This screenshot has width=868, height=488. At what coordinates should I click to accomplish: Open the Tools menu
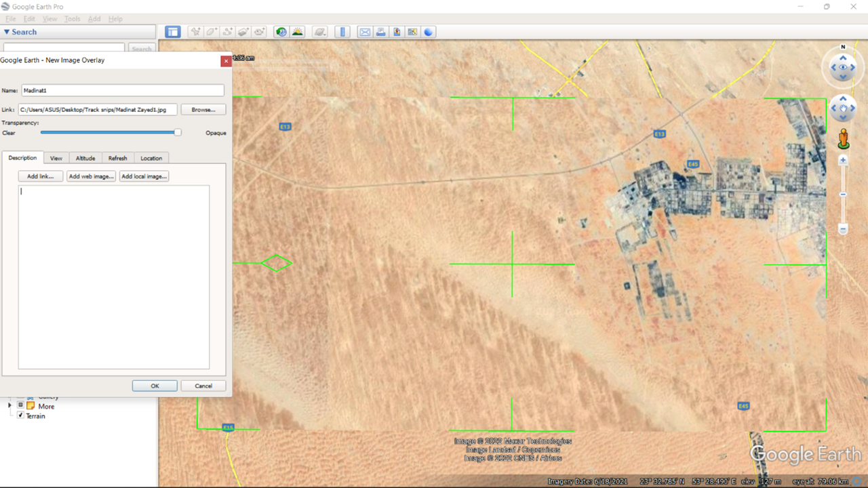click(73, 19)
